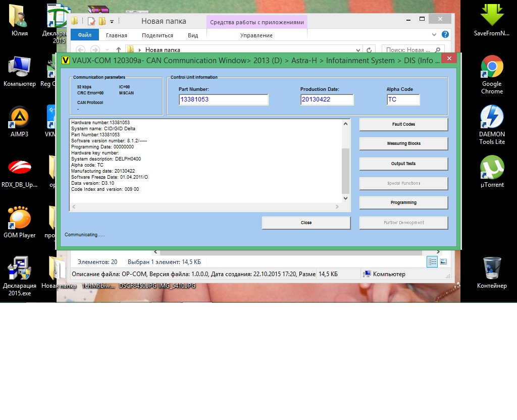517x420 pixels.
Task: Open SaveFromNet desktop icon
Action: [x=492, y=20]
